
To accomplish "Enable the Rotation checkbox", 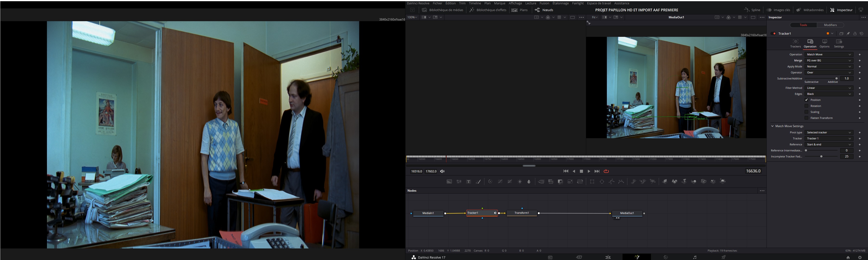I will [807, 106].
